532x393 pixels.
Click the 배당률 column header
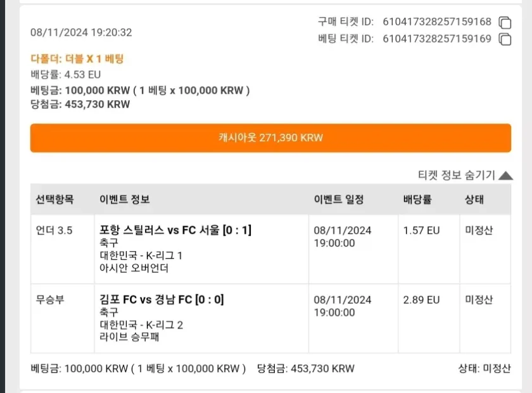[417, 200]
